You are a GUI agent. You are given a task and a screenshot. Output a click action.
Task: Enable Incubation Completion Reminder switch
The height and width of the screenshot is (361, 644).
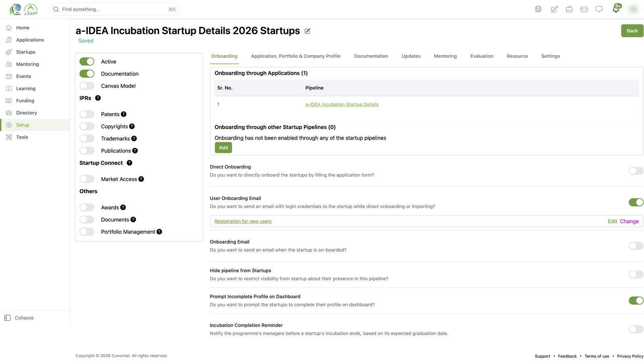point(636,329)
